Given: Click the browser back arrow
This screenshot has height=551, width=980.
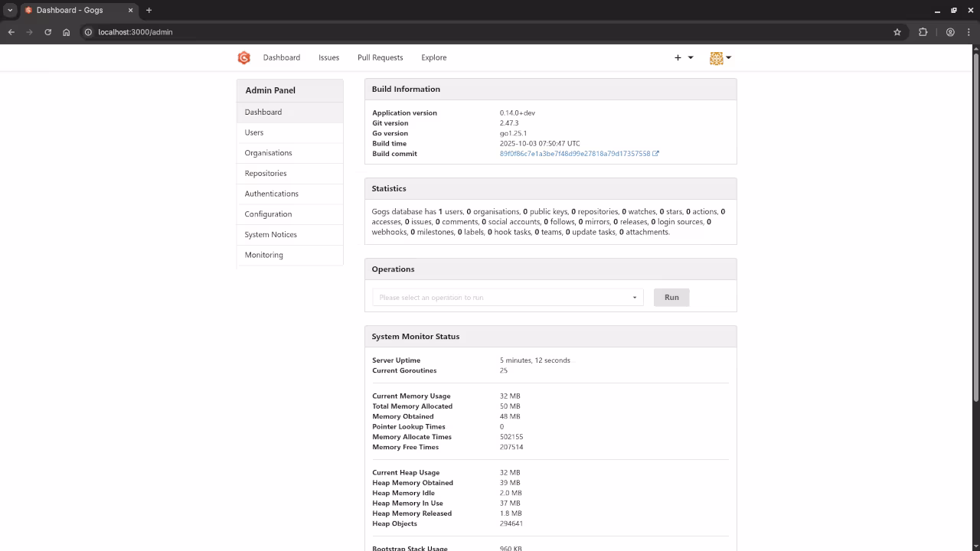Looking at the screenshot, I should (11, 32).
